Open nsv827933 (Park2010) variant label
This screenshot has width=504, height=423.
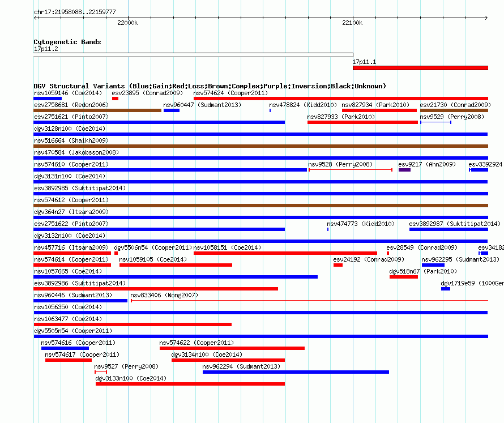[x=341, y=117]
